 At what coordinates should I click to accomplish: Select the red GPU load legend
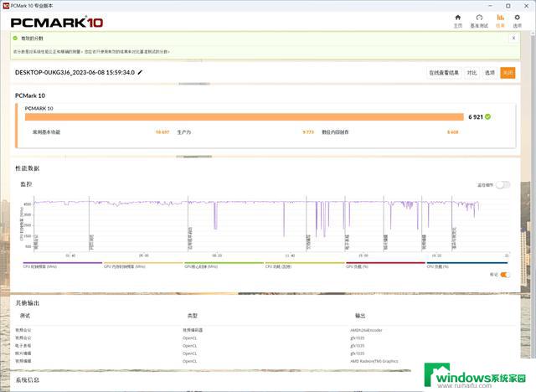tap(385, 265)
